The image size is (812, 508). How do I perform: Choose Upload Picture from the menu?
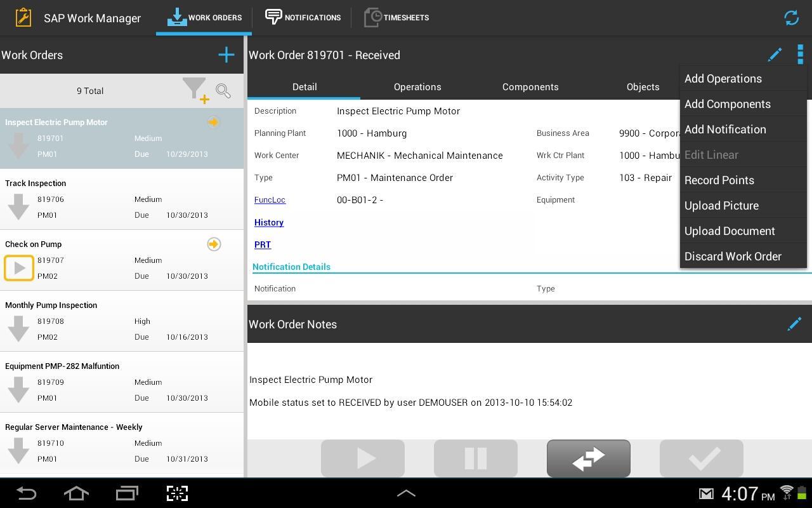(x=743, y=206)
